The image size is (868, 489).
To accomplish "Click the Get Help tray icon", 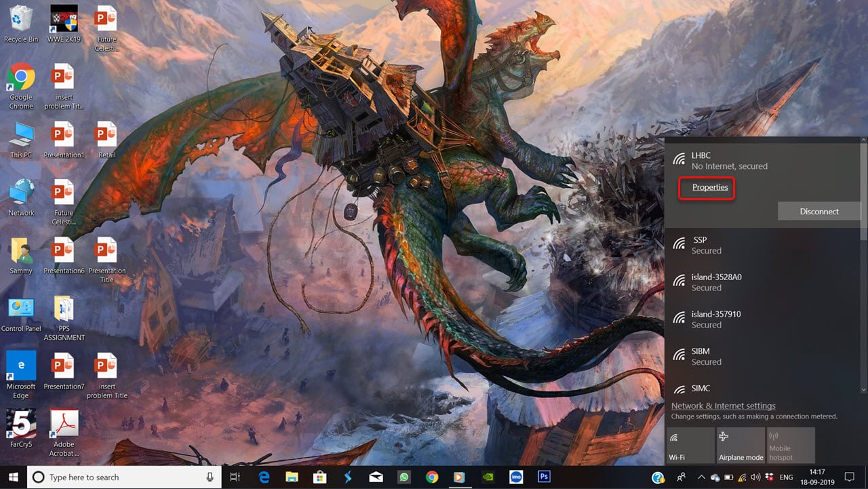I will [x=657, y=477].
